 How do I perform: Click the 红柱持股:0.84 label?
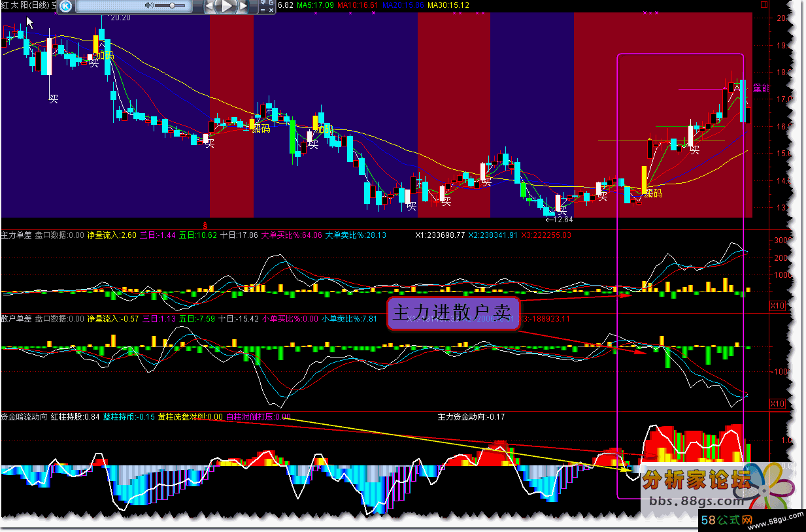pyautogui.click(x=75, y=416)
